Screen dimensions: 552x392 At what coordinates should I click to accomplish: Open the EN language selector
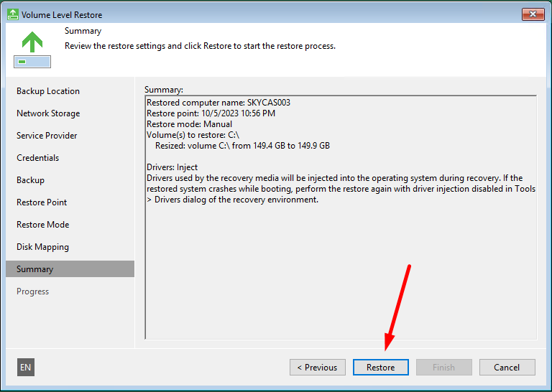click(26, 367)
